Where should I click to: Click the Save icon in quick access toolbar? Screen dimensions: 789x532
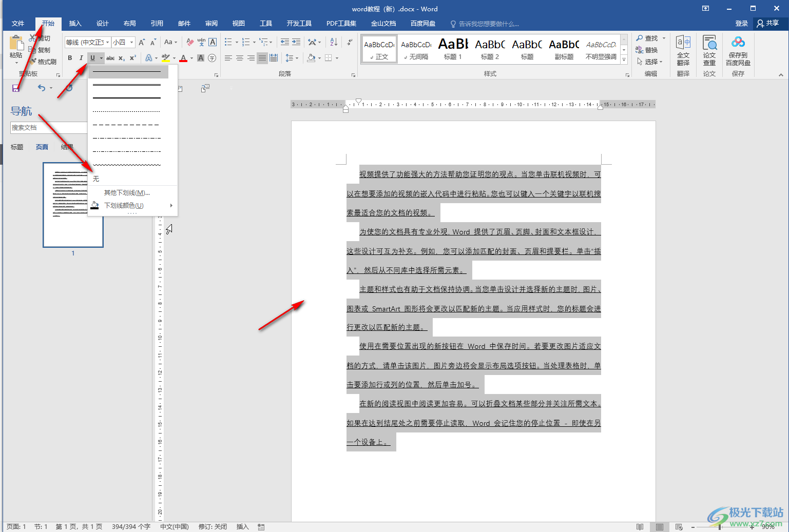pos(16,88)
